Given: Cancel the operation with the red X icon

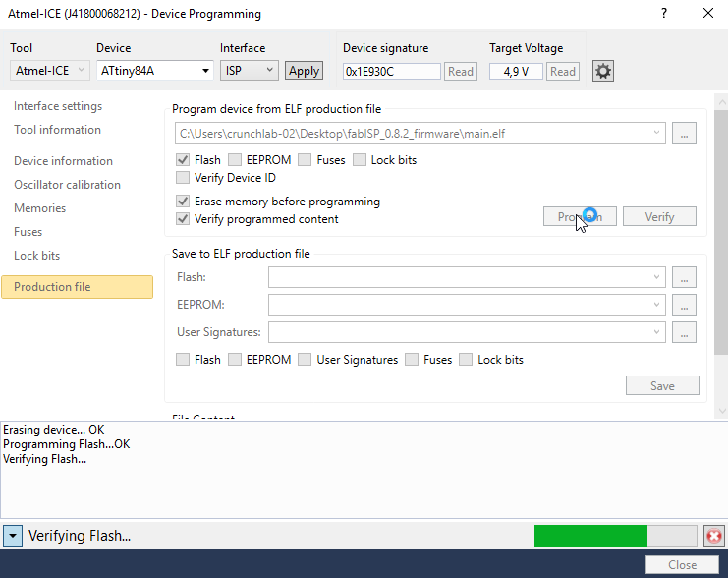Looking at the screenshot, I should click(x=714, y=536).
